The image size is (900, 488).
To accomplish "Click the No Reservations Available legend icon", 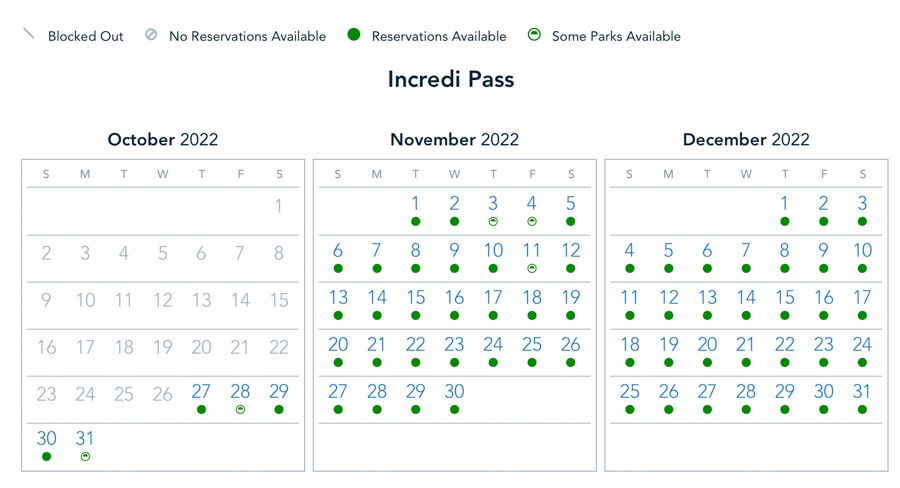I will 151,35.
